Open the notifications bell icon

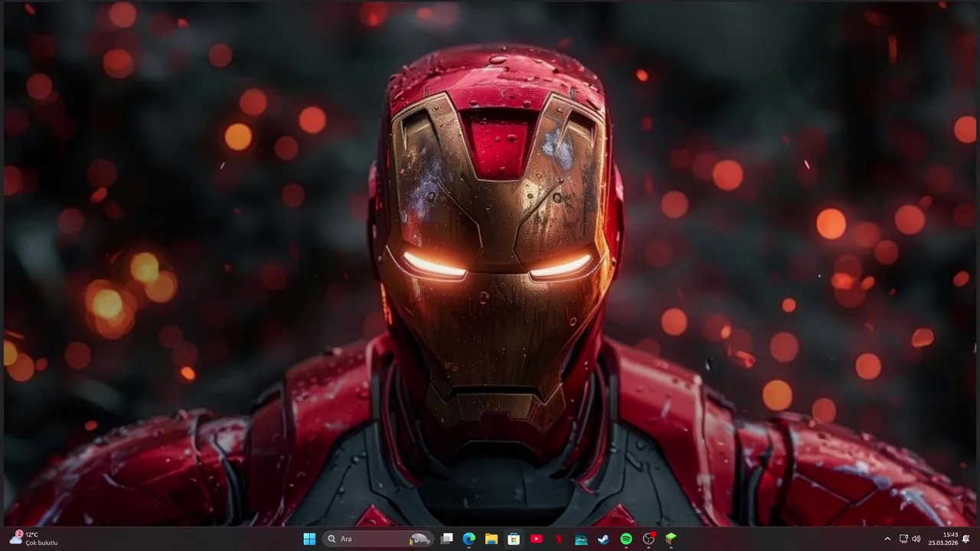966,539
